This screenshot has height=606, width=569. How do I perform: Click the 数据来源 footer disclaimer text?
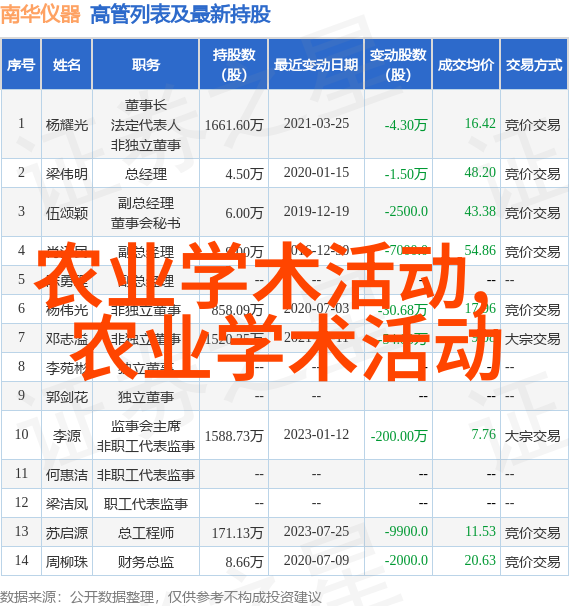pyautogui.click(x=161, y=597)
